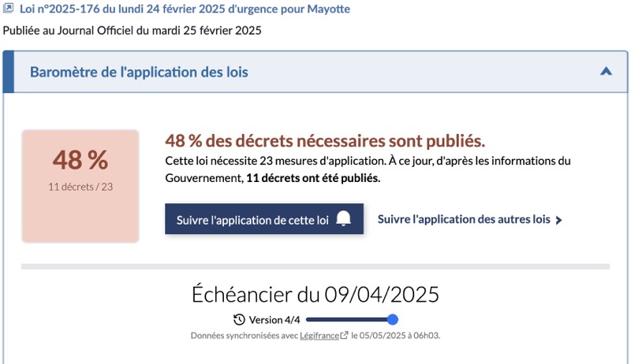The width and height of the screenshot is (631, 364).
Task: Open the Loi n°2025-176 d'urgence pour Mayotte link
Action: point(185,9)
